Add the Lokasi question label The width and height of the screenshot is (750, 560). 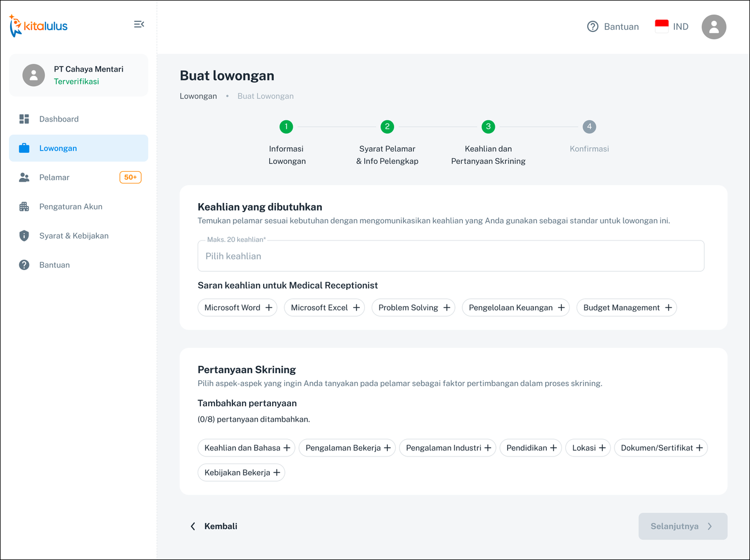(x=584, y=448)
